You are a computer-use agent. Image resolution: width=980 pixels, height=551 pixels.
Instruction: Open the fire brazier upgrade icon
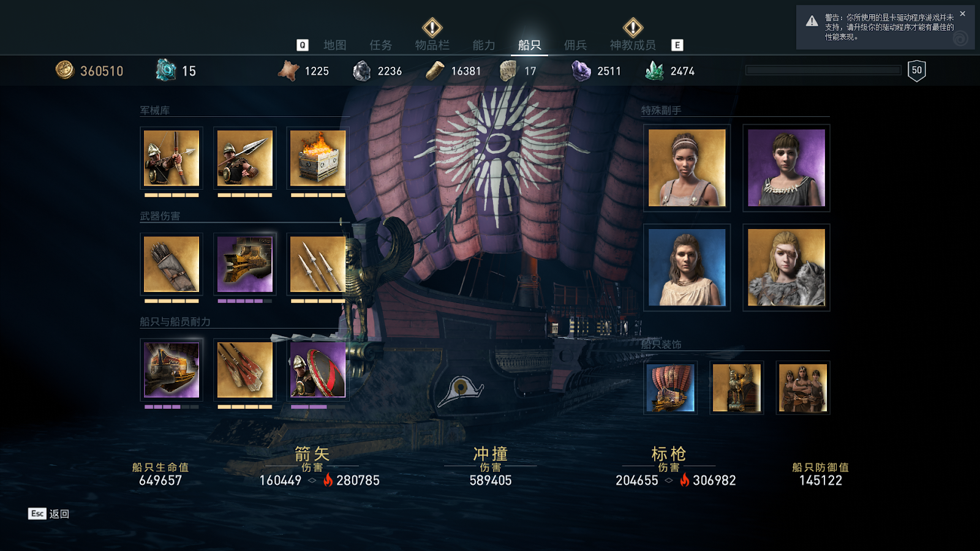click(318, 158)
